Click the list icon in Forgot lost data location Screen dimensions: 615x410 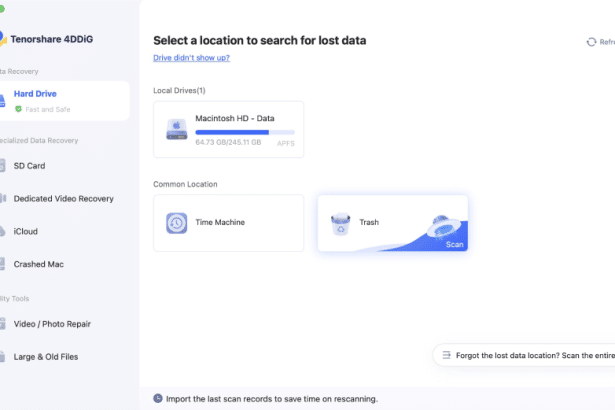point(446,355)
